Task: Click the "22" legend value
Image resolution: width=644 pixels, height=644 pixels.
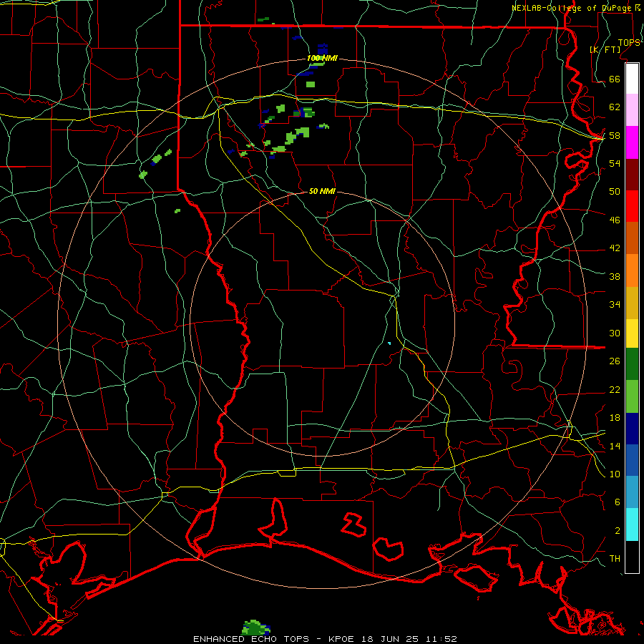Action: pos(615,389)
